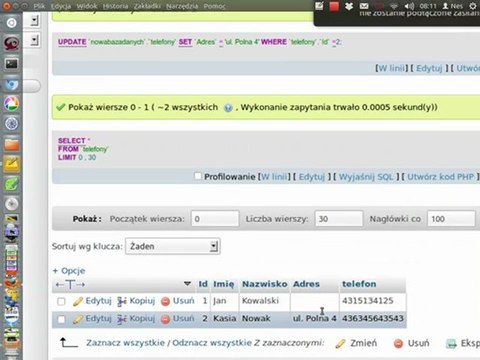Open the volume indicator in top panel

(x=409, y=6)
